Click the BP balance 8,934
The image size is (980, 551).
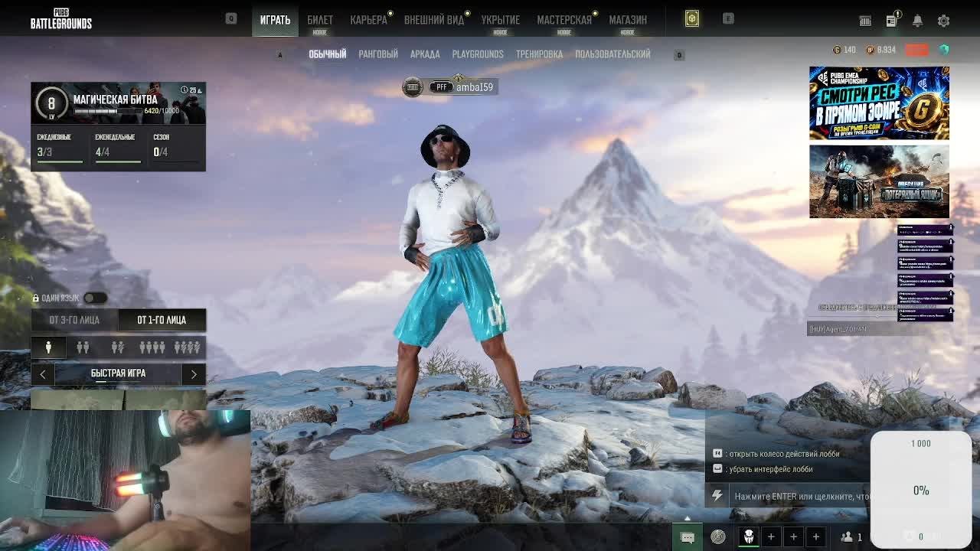(x=881, y=50)
